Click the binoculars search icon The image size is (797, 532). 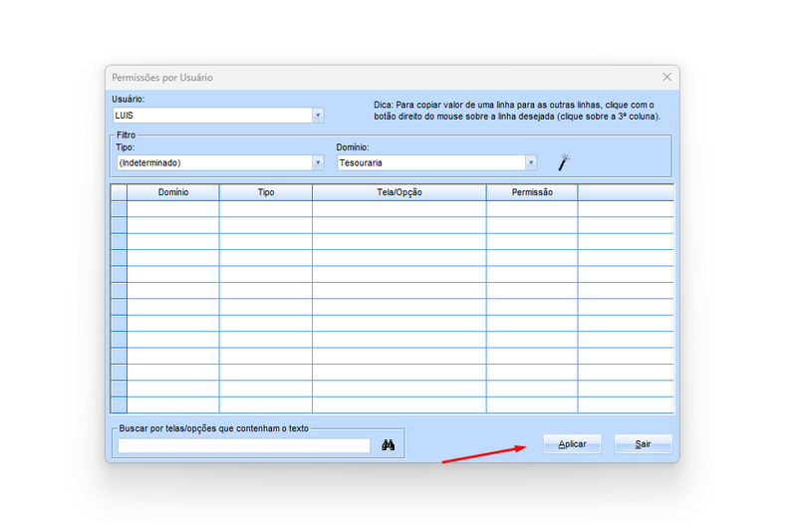point(389,445)
